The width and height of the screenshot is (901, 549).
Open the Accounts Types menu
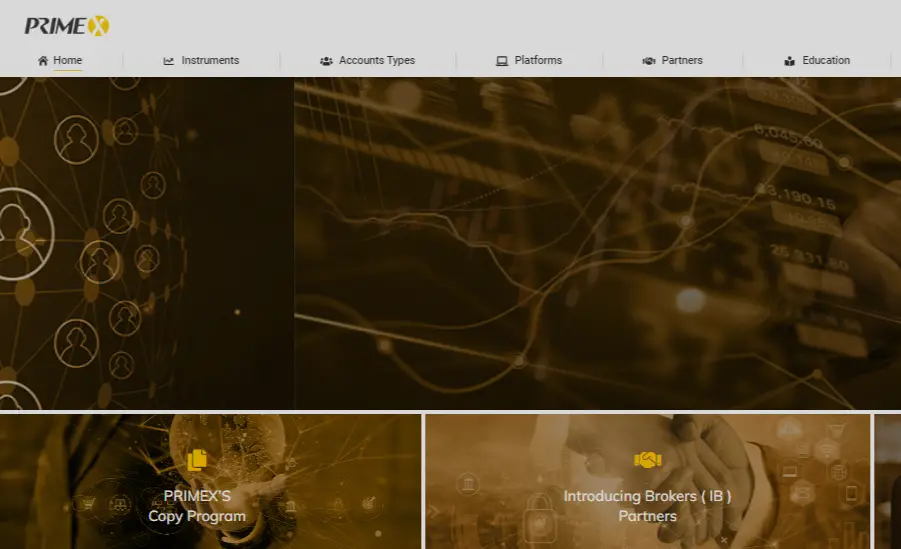point(377,60)
